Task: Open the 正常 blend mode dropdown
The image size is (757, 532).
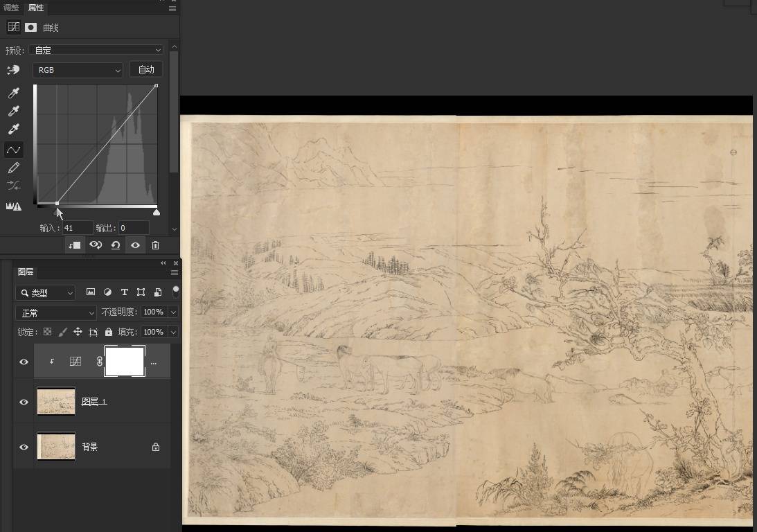Action: [x=55, y=312]
